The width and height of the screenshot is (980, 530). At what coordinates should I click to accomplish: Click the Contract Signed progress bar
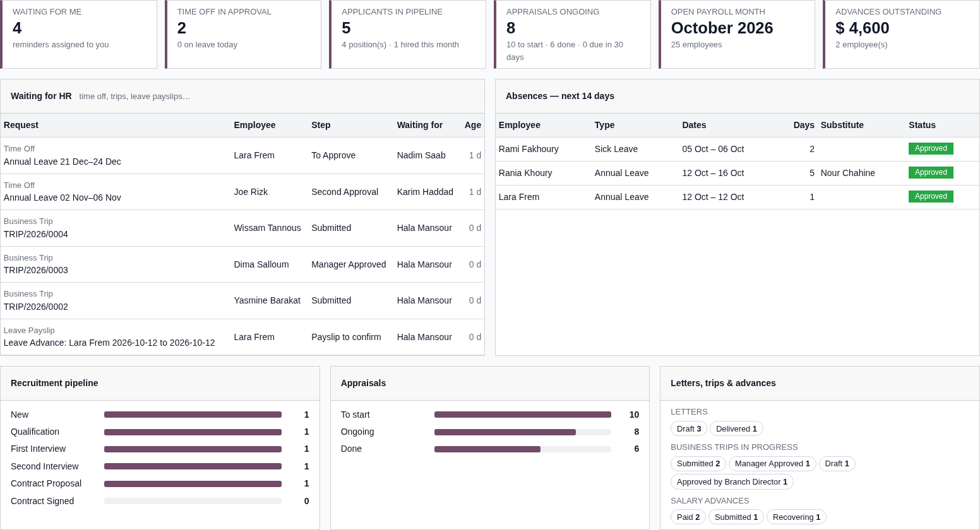[x=193, y=501]
